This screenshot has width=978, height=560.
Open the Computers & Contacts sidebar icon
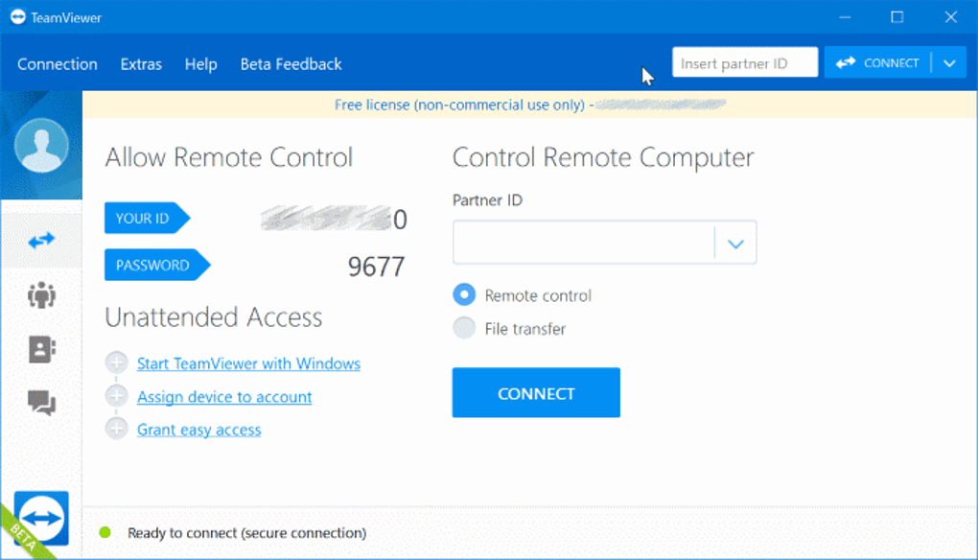click(x=41, y=349)
